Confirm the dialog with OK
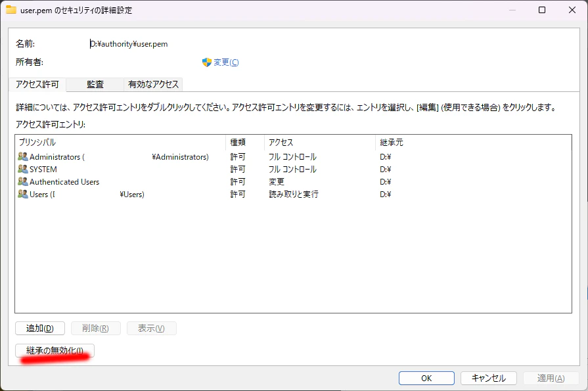588x391 pixels. (427, 379)
